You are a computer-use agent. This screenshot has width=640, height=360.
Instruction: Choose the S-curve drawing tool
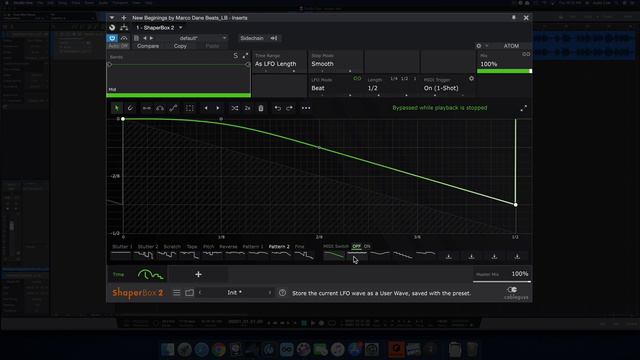point(173,108)
